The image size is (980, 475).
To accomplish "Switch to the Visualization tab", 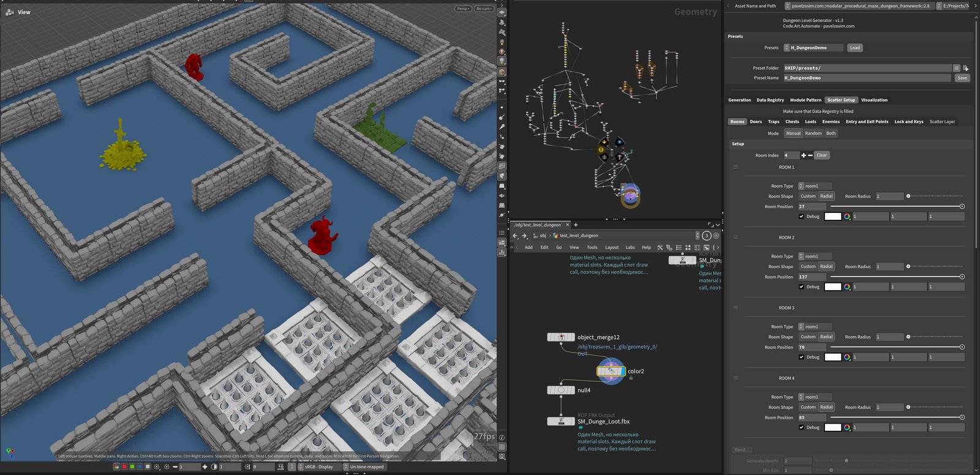I will pyautogui.click(x=874, y=100).
